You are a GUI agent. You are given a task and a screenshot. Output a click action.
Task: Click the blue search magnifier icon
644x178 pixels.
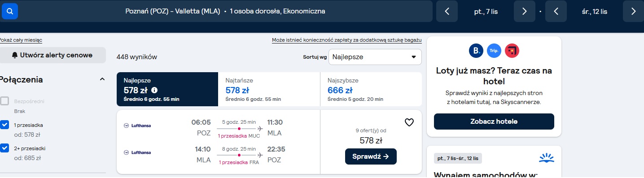(10, 11)
